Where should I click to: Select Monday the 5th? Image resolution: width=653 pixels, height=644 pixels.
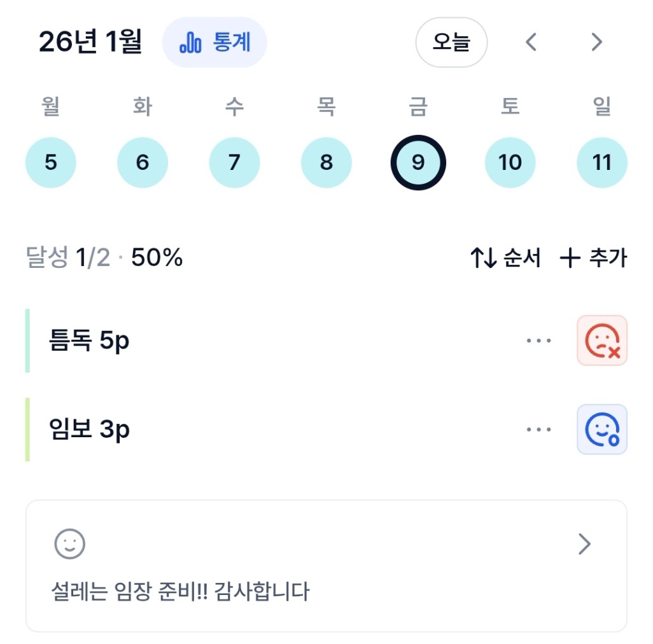51,163
